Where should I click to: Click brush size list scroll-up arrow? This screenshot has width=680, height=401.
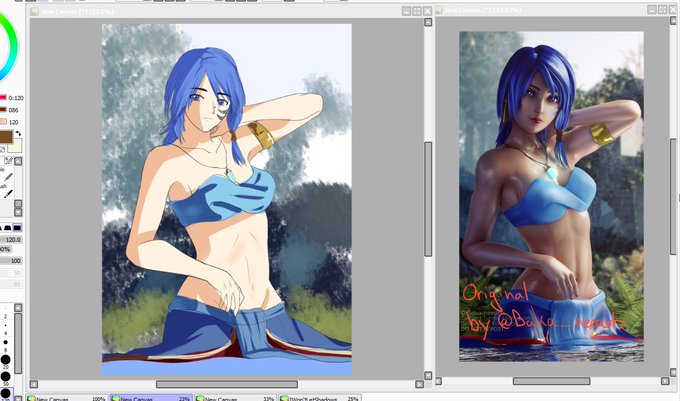tap(18, 307)
